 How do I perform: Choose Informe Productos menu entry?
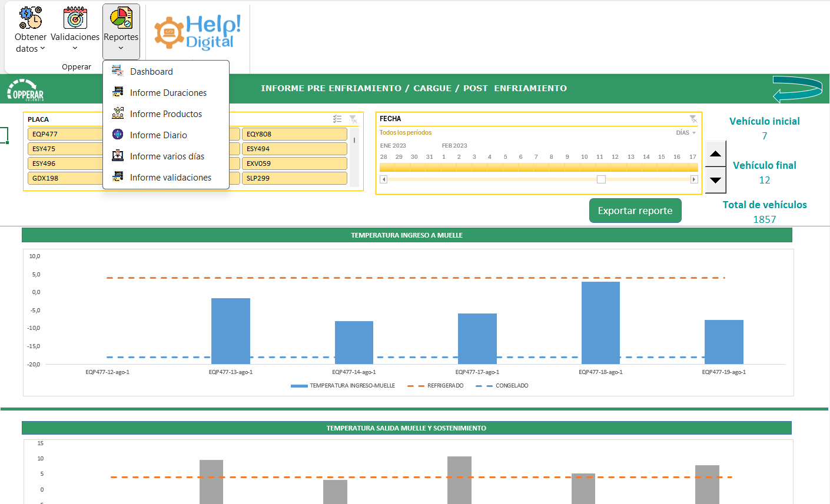tap(166, 114)
